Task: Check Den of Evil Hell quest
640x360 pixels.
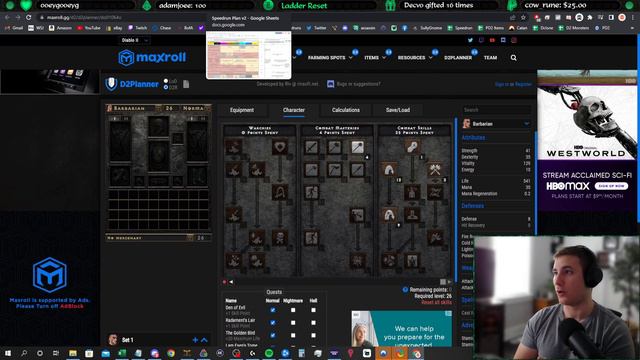Action: (x=313, y=310)
